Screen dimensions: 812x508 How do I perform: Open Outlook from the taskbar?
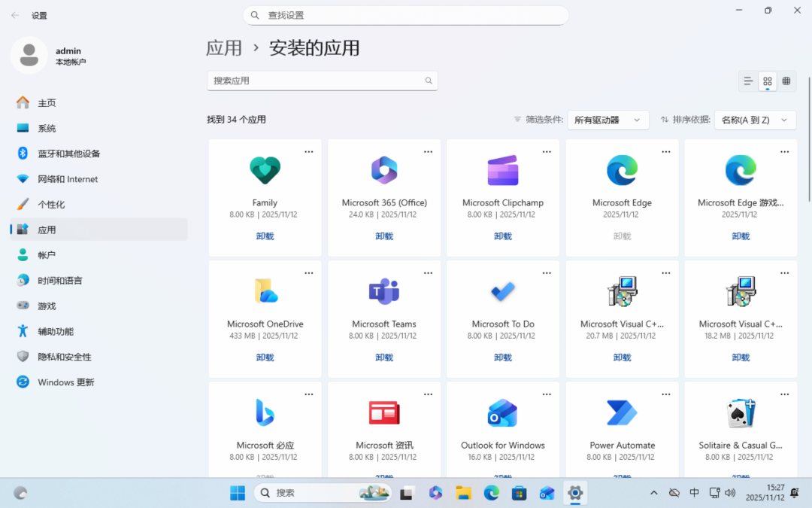pos(547,493)
